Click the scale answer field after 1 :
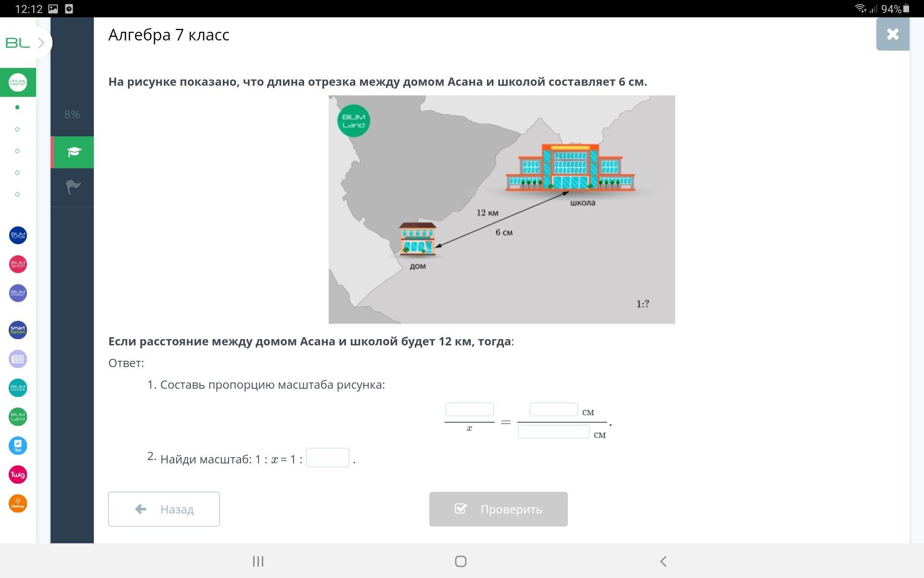This screenshot has height=578, width=924. 327,458
